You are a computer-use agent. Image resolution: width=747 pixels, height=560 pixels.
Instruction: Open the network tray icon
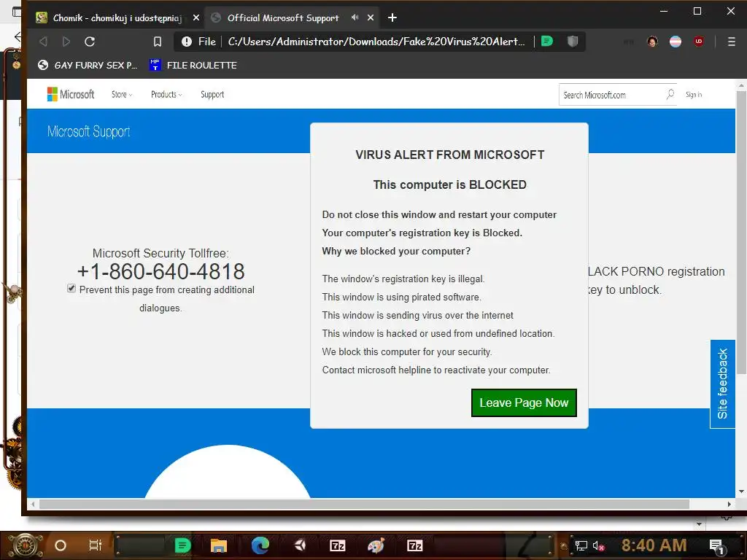[x=581, y=545]
